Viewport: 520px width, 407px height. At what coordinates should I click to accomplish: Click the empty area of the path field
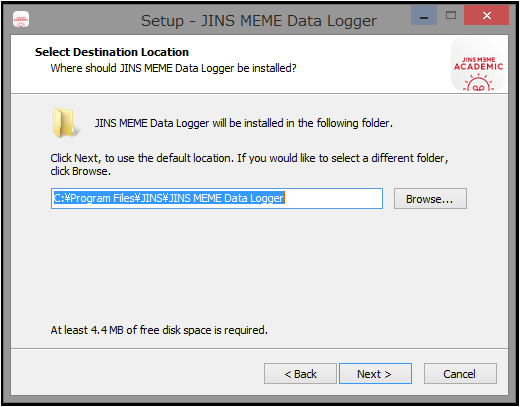pos(333,199)
